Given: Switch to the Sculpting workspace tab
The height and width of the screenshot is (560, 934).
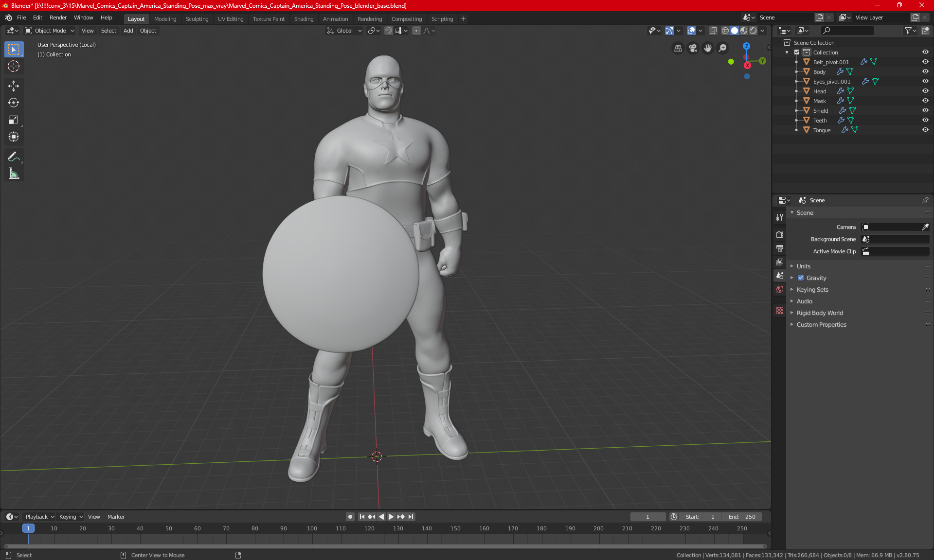Looking at the screenshot, I should [197, 19].
